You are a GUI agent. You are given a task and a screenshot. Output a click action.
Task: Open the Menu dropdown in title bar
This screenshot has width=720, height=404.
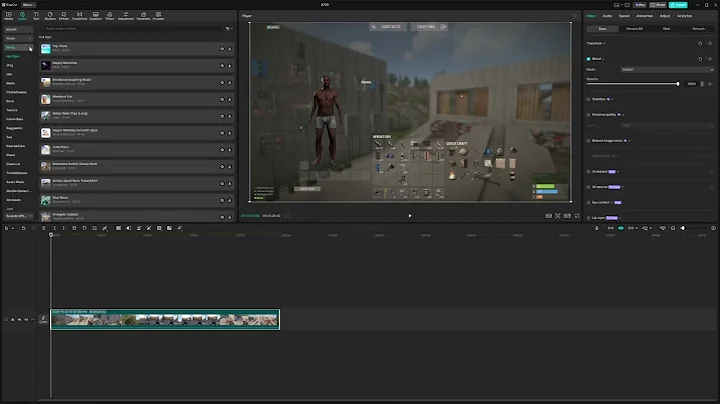[x=28, y=5]
